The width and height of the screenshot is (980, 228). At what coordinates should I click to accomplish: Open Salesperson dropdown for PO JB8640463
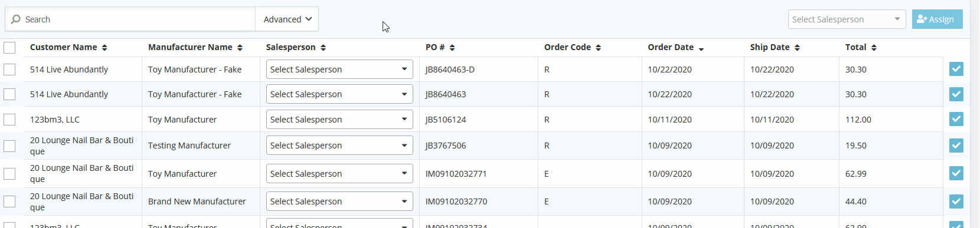pos(339,94)
